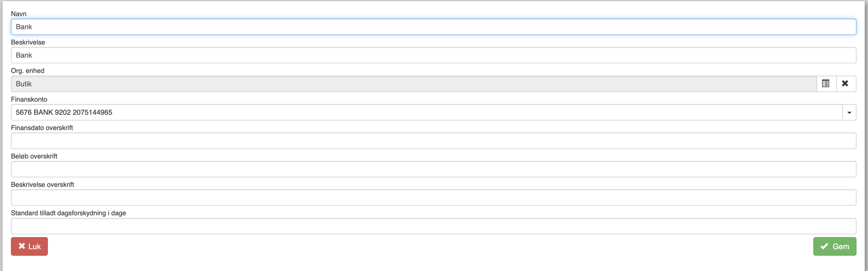Image resolution: width=868 pixels, height=271 pixels.
Task: Clear Org. enhed with the X icon
Action: tap(846, 84)
